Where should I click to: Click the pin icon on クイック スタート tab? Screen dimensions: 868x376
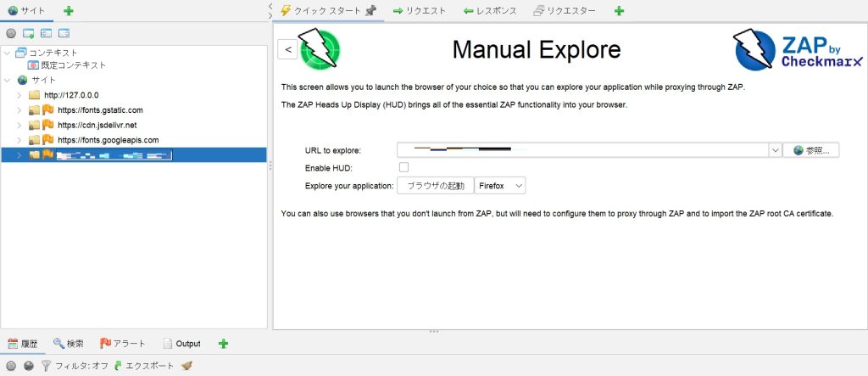click(371, 10)
